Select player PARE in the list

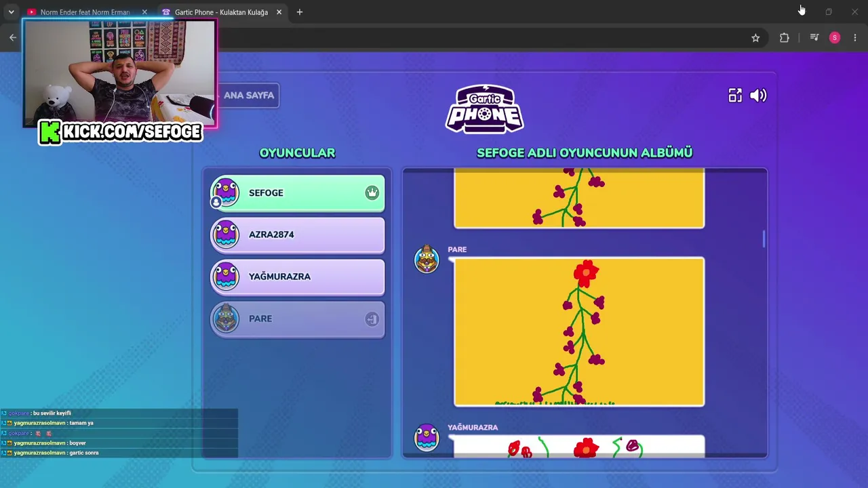(298, 319)
